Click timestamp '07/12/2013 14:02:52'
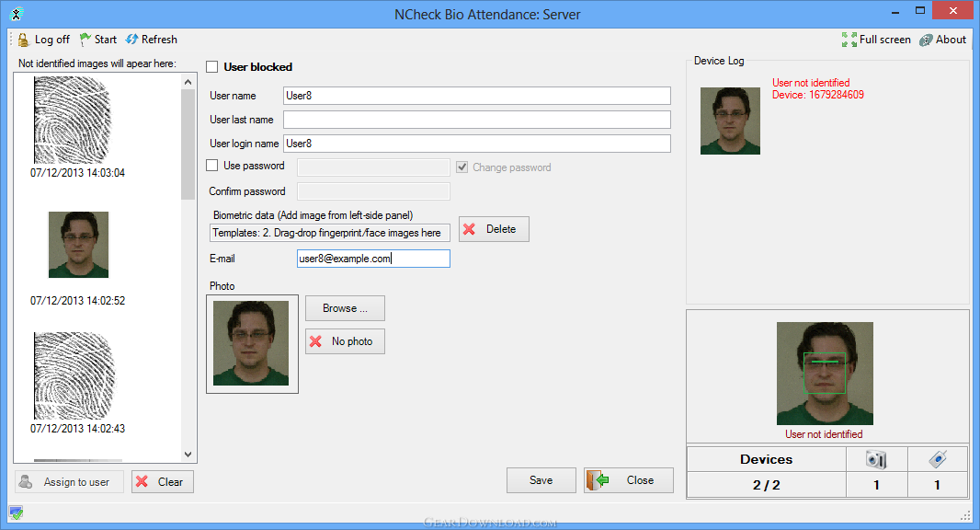980x530 pixels. 77,300
